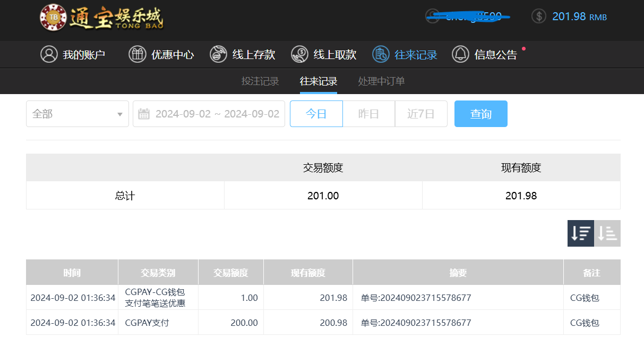Toggle descending sort with left sort icon
Image resolution: width=644 pixels, height=345 pixels.
coord(580,233)
